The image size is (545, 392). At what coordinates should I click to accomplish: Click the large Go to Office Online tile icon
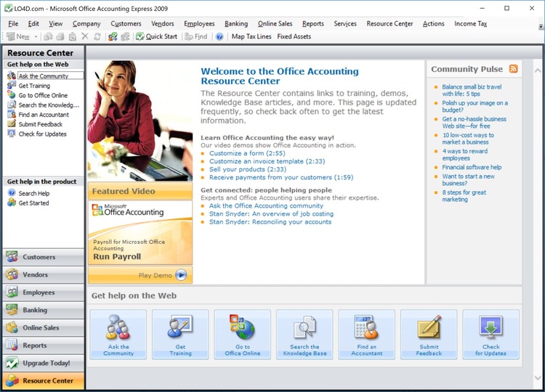coord(242,327)
